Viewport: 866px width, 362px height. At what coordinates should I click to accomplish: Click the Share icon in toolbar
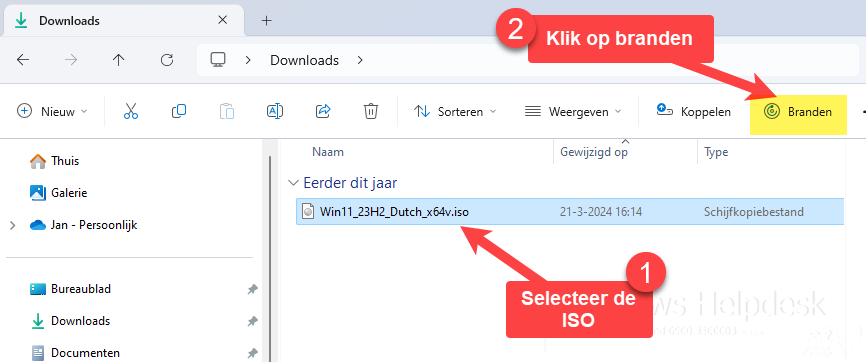coord(323,111)
